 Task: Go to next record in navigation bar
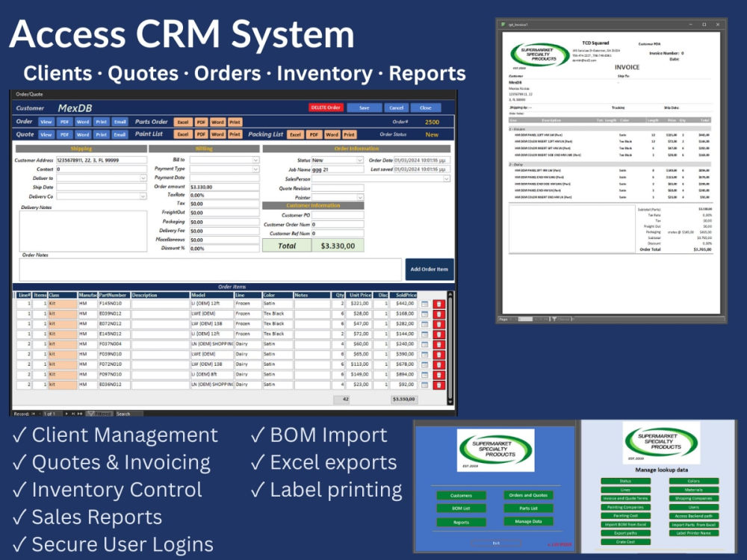tap(66, 414)
